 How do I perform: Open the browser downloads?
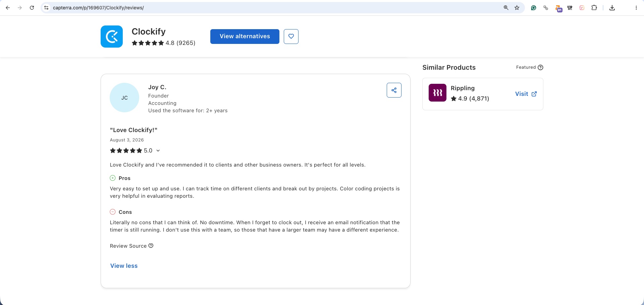pyautogui.click(x=612, y=8)
